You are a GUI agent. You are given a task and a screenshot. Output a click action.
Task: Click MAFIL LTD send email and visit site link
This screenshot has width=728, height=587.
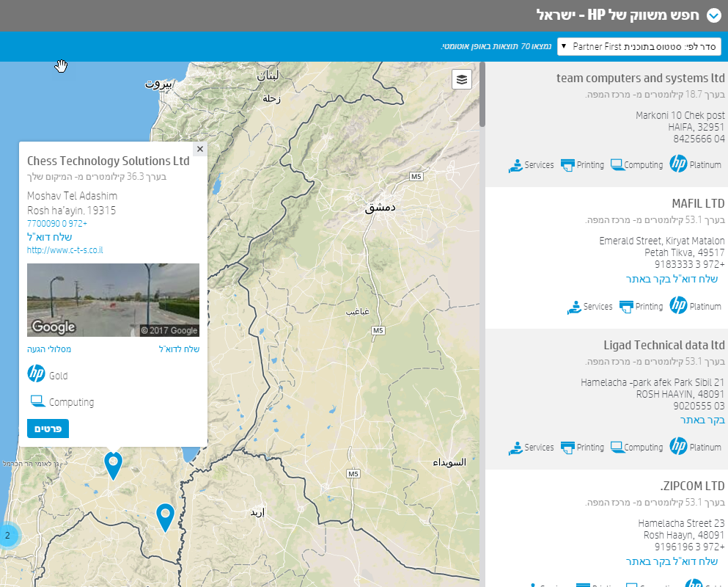click(x=672, y=279)
